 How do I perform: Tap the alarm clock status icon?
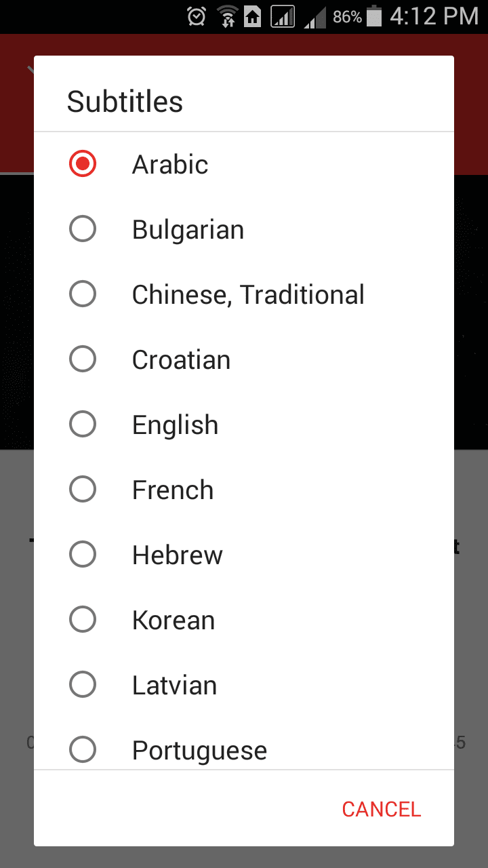coord(197,16)
